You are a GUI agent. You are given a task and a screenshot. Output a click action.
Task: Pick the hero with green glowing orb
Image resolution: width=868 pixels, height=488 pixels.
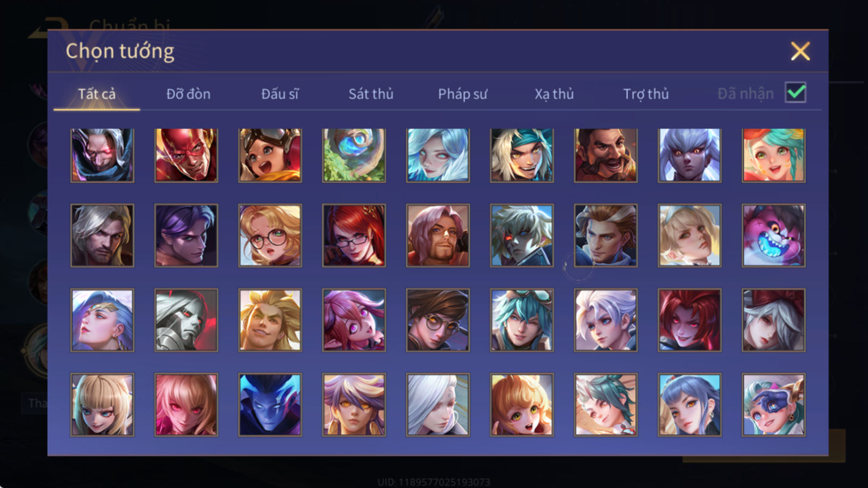[354, 155]
